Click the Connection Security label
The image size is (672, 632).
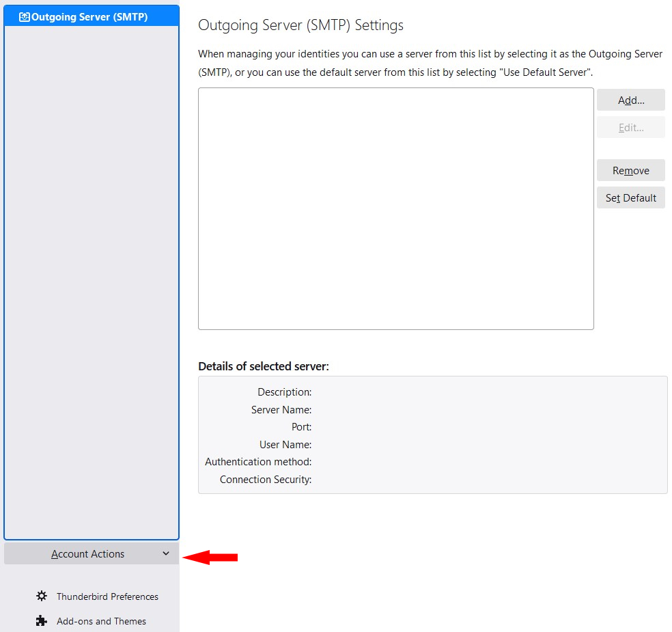point(266,480)
